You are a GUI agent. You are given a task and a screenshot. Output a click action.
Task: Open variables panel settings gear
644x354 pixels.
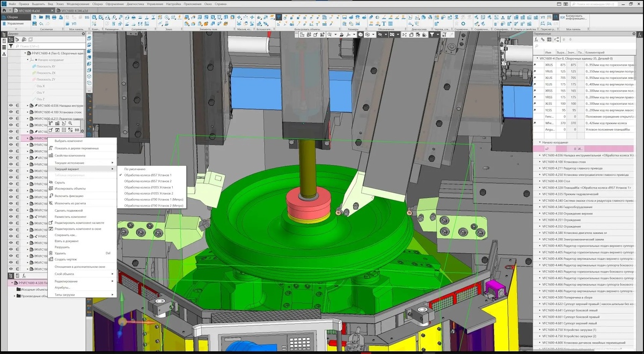[x=634, y=33]
